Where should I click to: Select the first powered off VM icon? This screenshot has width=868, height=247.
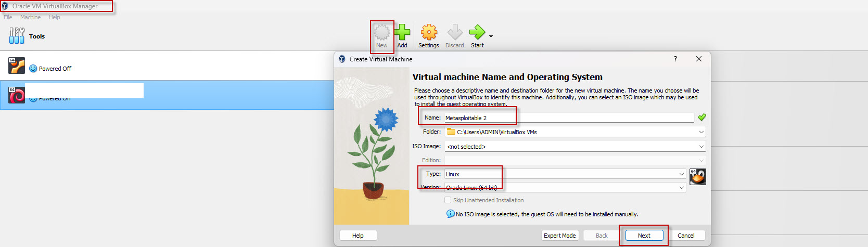coord(17,66)
